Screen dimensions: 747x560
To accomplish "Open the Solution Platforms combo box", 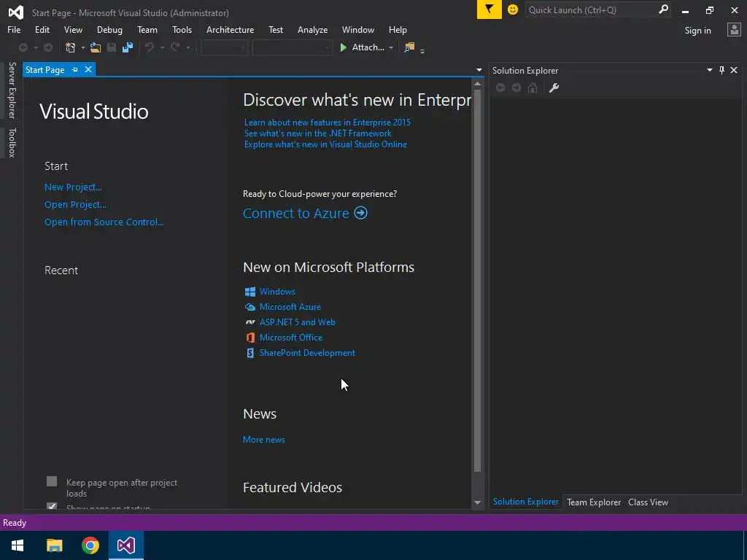I will pos(292,47).
